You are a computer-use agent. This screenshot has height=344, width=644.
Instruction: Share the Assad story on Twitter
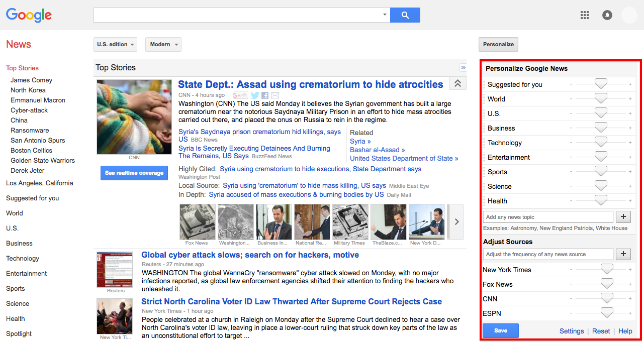pos(255,95)
